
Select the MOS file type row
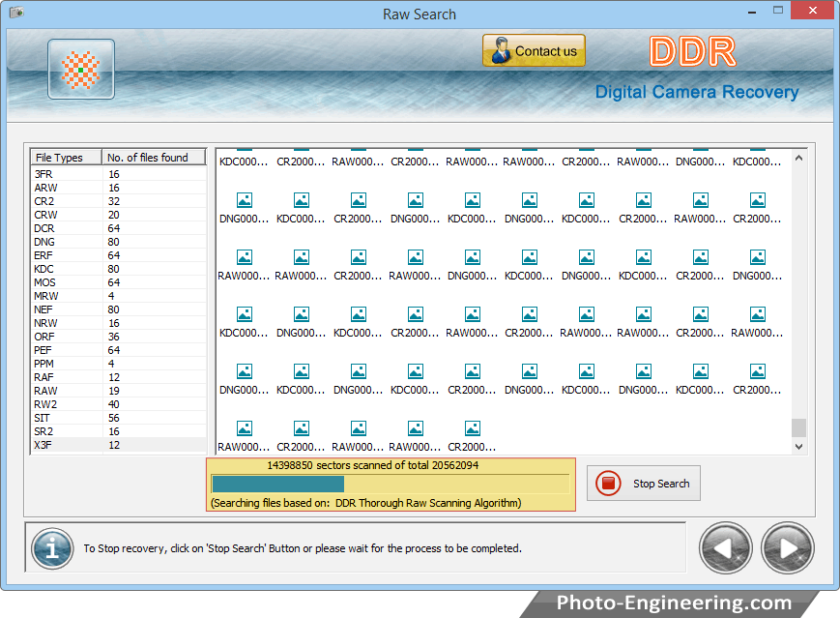118,282
